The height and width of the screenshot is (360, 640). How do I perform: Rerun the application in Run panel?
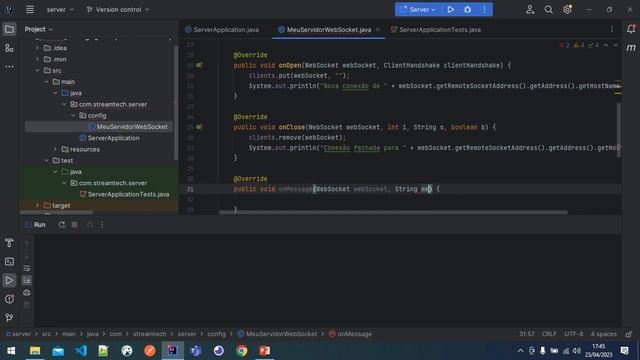[x=61, y=225]
